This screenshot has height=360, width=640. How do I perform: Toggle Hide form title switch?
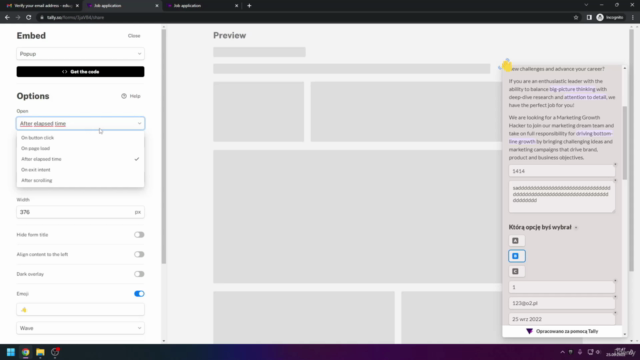[139, 235]
